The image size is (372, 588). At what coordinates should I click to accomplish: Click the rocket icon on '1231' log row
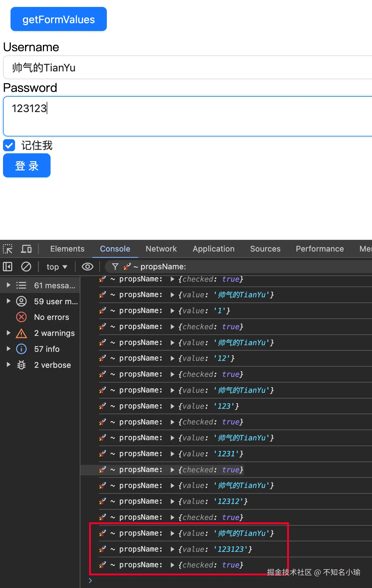tap(102, 454)
